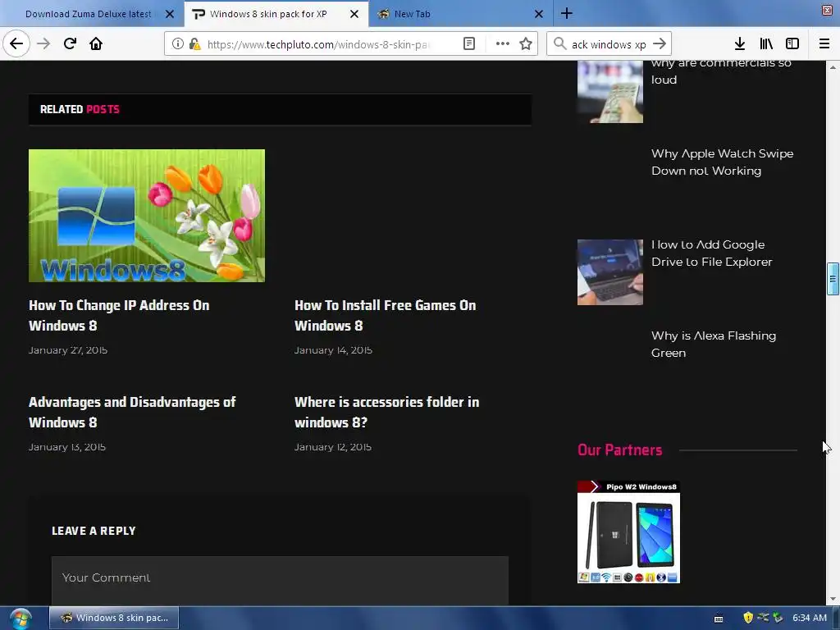Open Why is Alexa Flashing Green article
Viewport: 840px width, 630px height.
714,344
